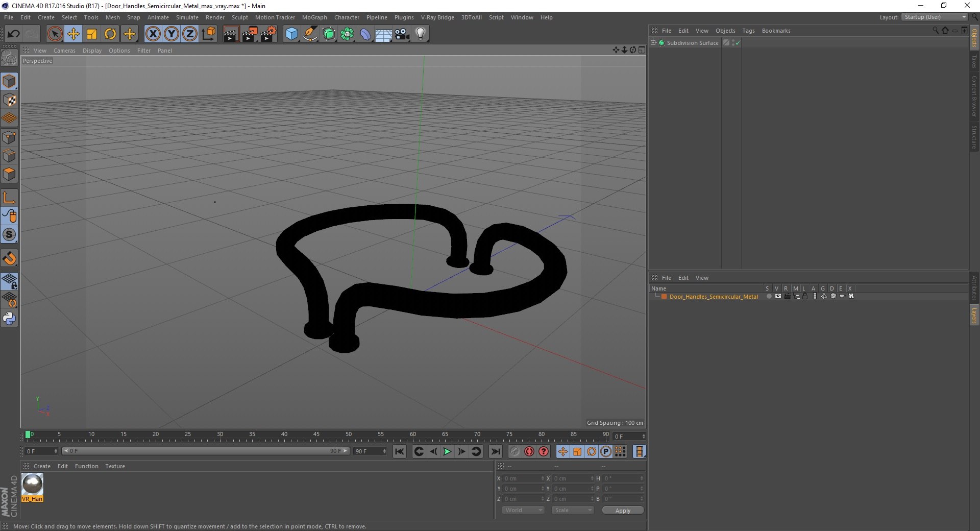
Task: Click the end frame 90 F field
Action: point(370,451)
